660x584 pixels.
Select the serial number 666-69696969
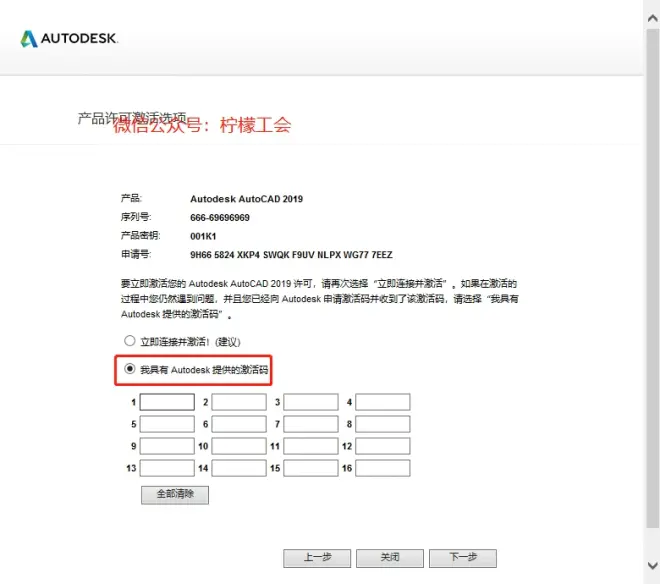tap(220, 218)
